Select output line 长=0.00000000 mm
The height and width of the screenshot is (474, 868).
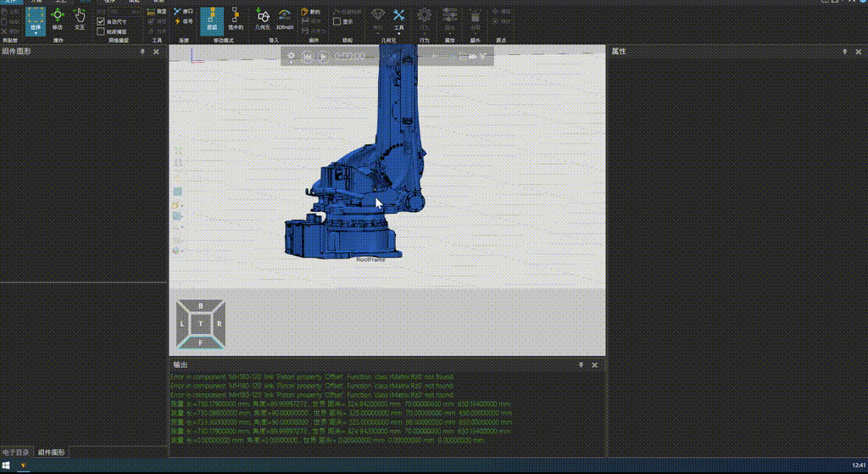[x=327, y=440]
